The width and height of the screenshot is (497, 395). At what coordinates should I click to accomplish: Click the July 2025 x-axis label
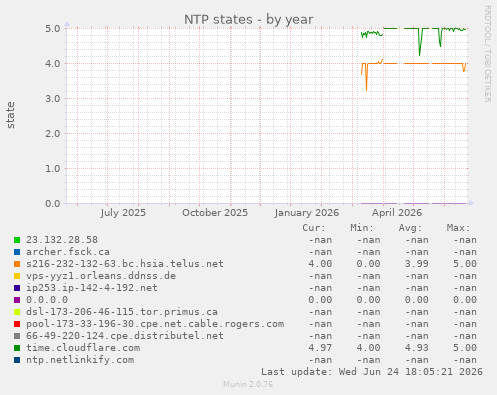123,213
